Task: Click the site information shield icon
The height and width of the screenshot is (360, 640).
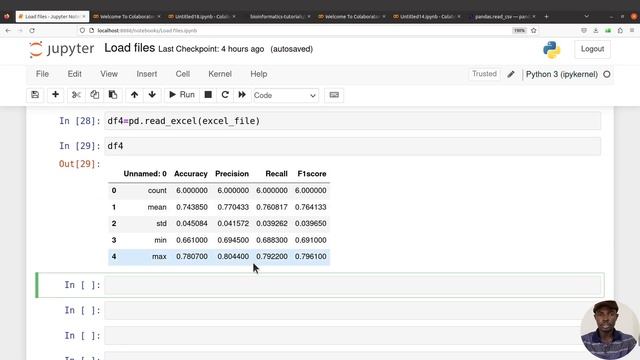Action: [82, 31]
